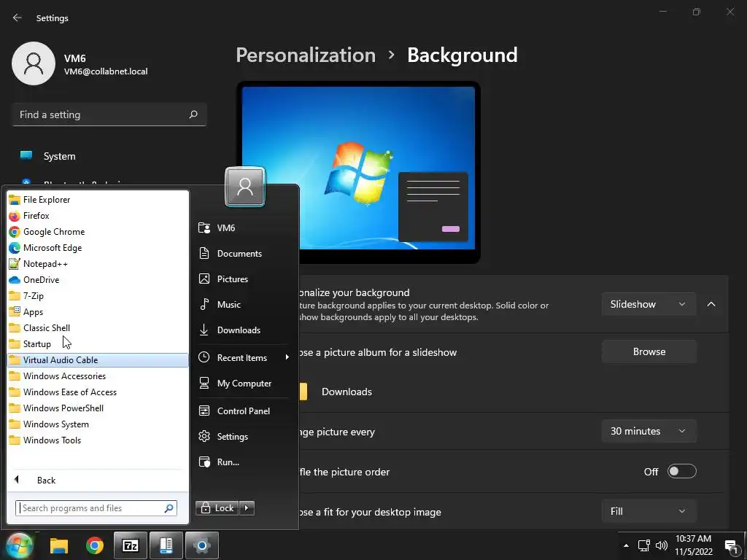Open Microsoft Edge in the programs list
The width and height of the screenshot is (747, 560).
pos(98,248)
